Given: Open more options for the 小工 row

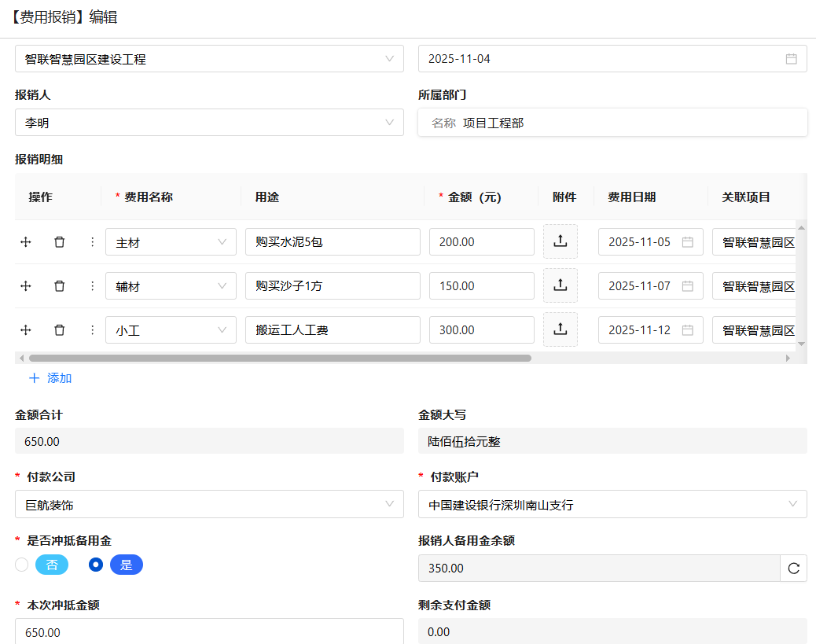Looking at the screenshot, I should (x=92, y=330).
